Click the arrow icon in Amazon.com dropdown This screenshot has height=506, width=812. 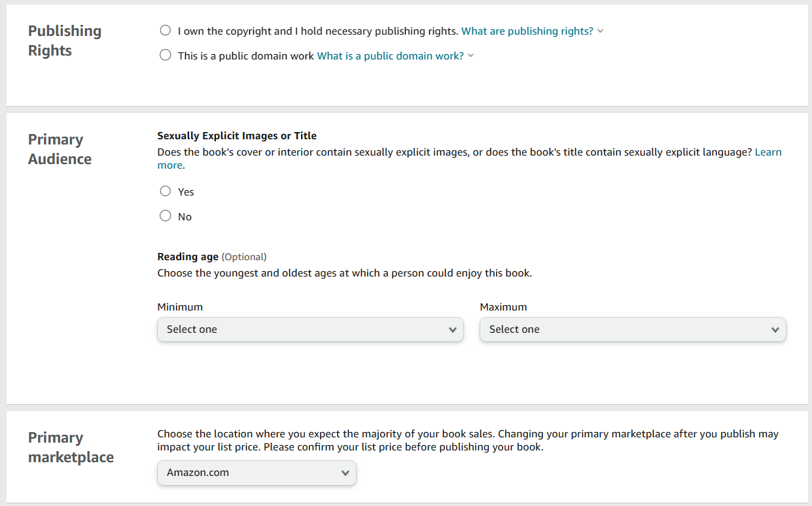click(345, 473)
